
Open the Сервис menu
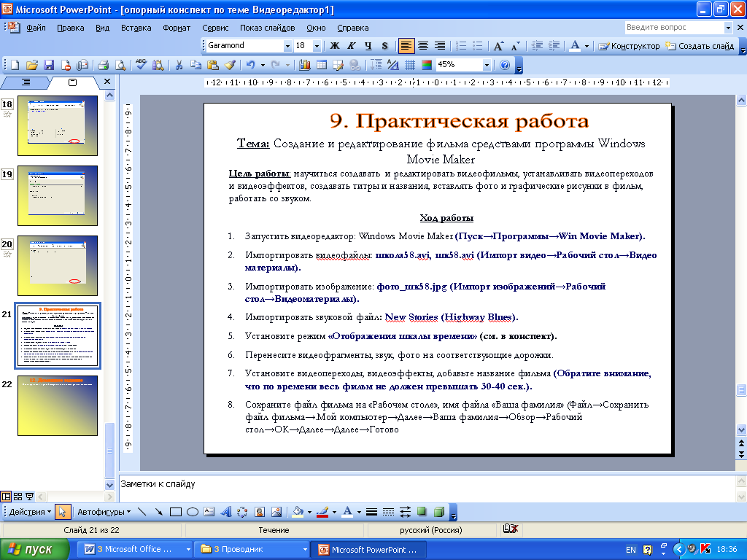[x=215, y=28]
